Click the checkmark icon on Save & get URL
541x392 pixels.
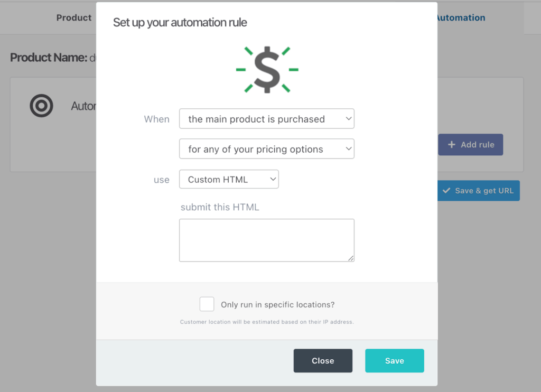click(x=446, y=191)
